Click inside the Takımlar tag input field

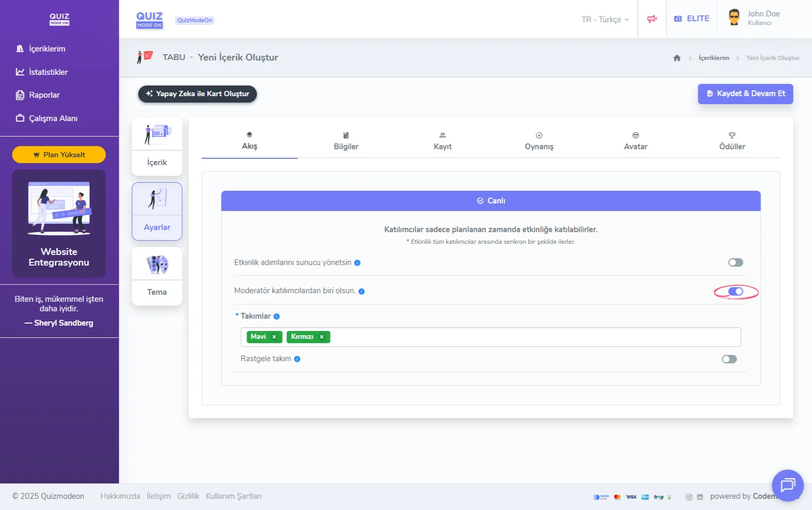point(531,337)
